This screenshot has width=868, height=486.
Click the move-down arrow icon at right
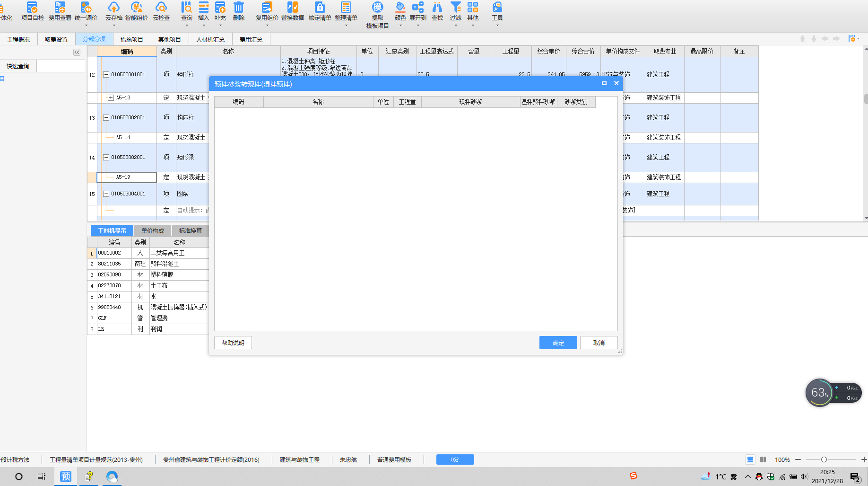pyautogui.click(x=814, y=39)
